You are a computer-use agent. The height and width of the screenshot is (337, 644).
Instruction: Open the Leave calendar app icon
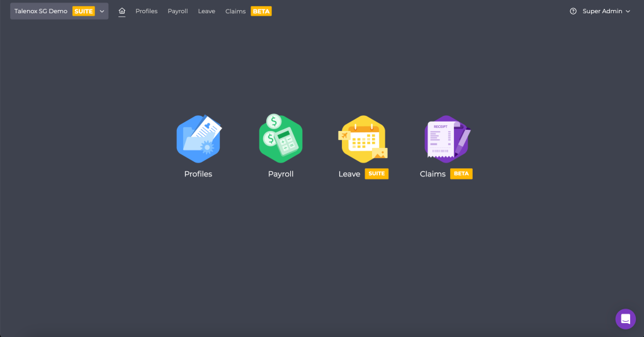point(363,139)
